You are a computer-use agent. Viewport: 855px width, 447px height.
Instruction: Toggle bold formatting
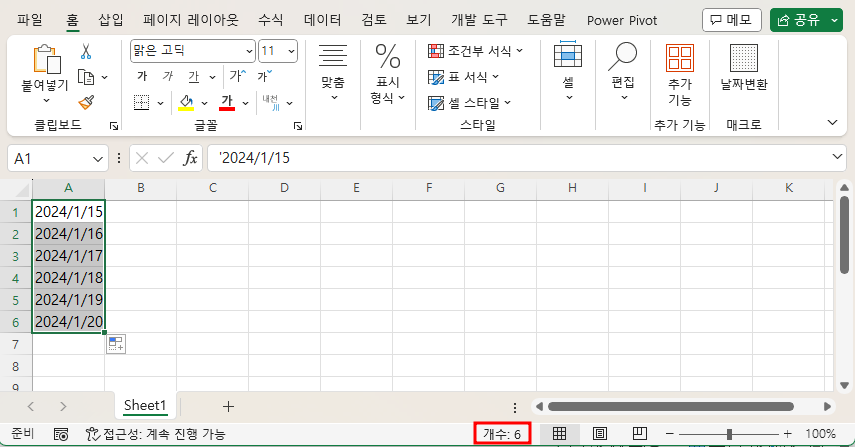coord(142,76)
